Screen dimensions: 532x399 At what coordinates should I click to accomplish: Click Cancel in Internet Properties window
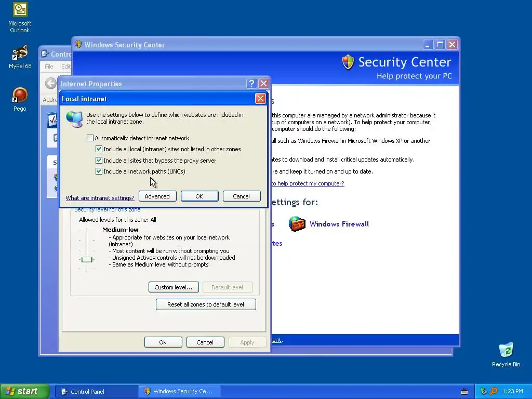pyautogui.click(x=205, y=342)
